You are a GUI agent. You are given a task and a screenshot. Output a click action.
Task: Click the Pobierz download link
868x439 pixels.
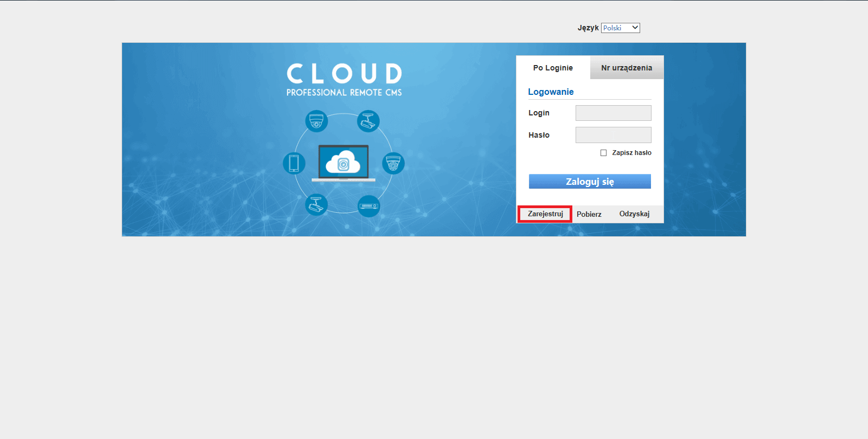[x=589, y=214]
